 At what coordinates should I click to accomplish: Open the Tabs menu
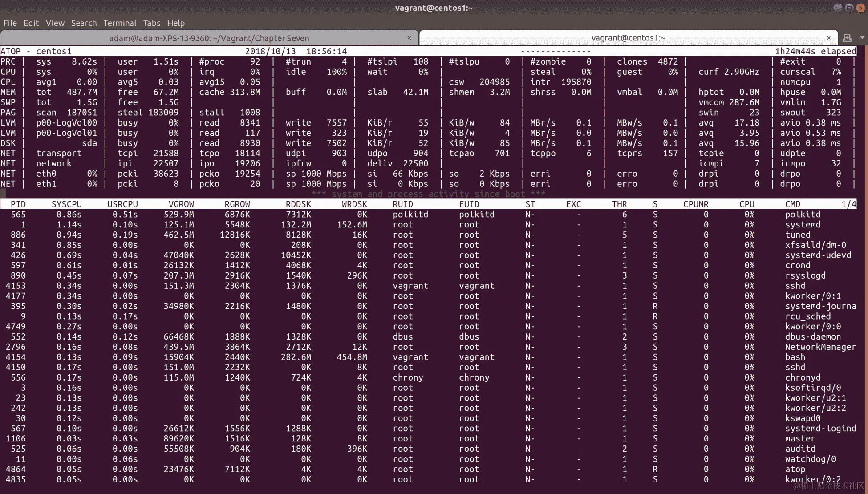coord(151,23)
